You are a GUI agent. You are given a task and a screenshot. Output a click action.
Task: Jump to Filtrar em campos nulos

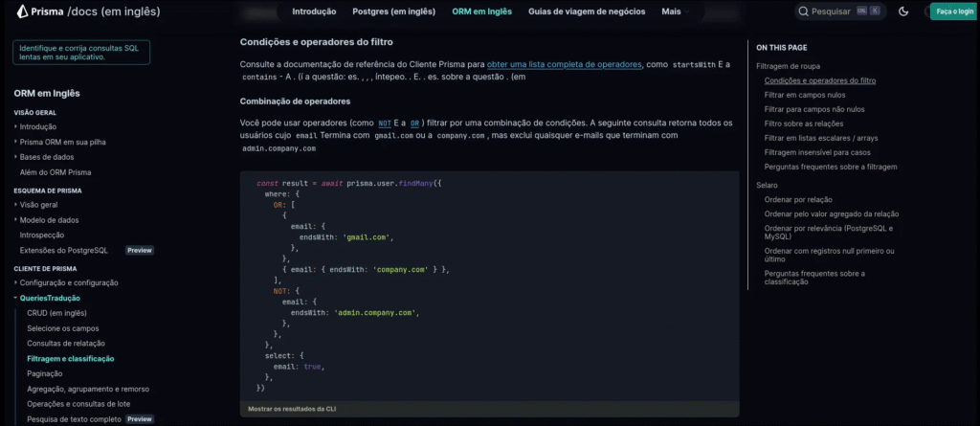(x=805, y=95)
